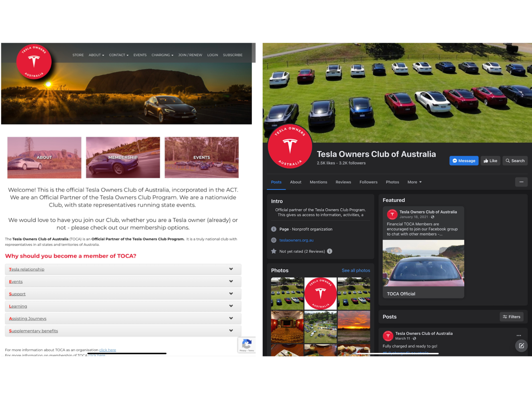
Task: Open the Facebook cover photo of parked Teslas
Action: [397, 93]
